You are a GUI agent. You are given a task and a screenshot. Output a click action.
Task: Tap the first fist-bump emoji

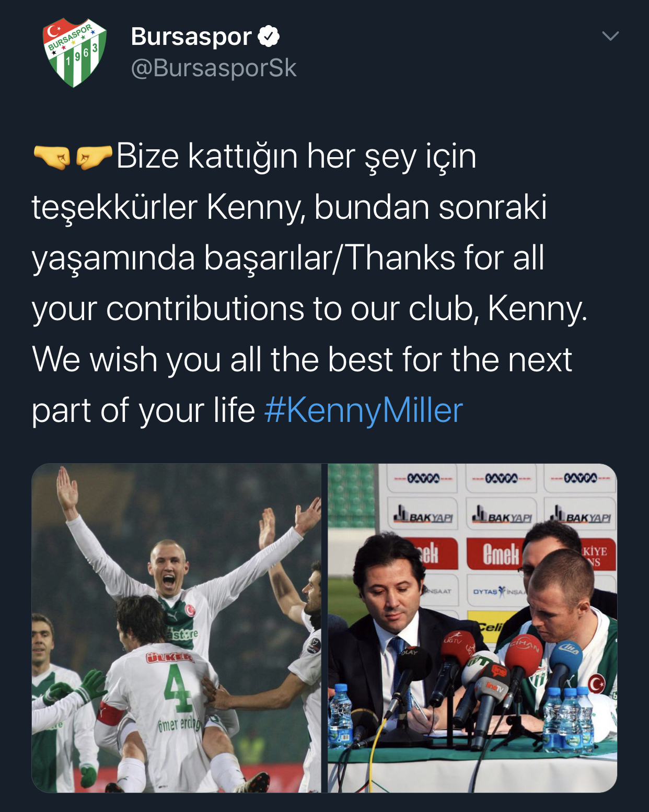click(52, 157)
